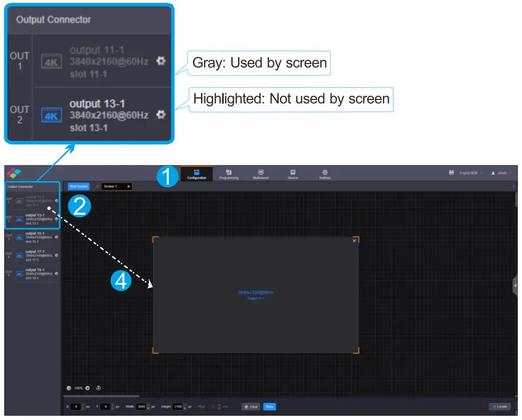
Task: Reset canvas zoom with rotate icon
Action: [98, 388]
